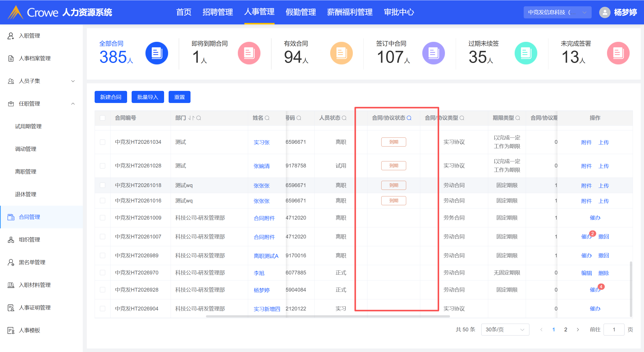Click search icon beside 姓名 column header
644x352 pixels.
click(267, 118)
